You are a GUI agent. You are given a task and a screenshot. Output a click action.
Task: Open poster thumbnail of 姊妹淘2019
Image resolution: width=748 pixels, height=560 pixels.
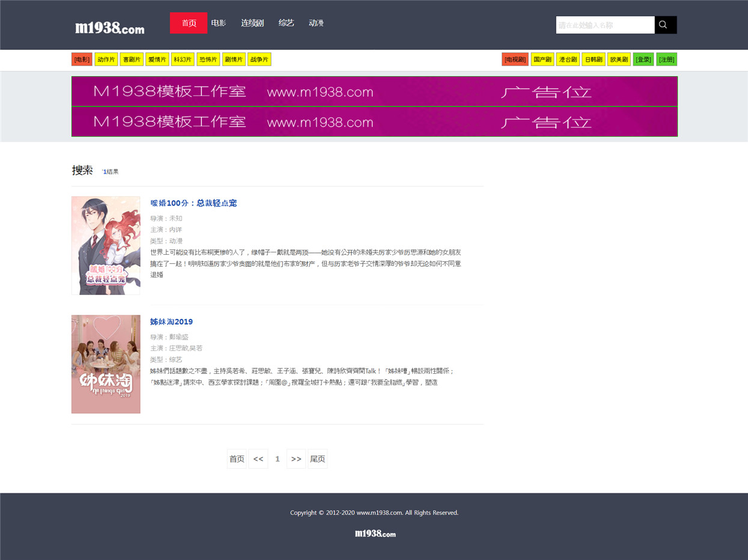(x=106, y=364)
